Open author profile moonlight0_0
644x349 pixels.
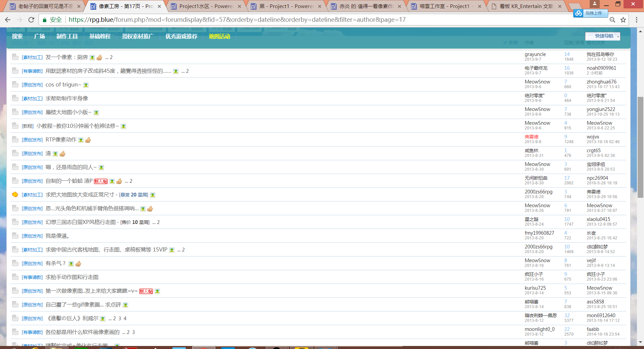point(540,329)
